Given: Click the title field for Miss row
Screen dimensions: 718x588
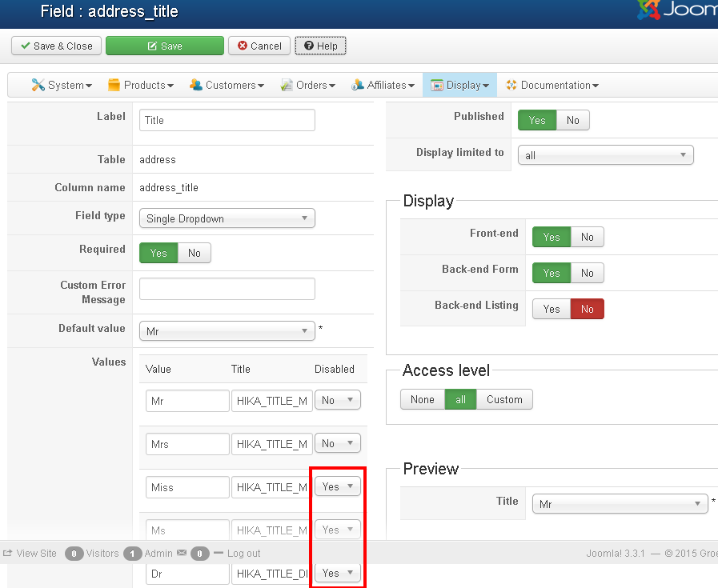Looking at the screenshot, I should [272, 487].
